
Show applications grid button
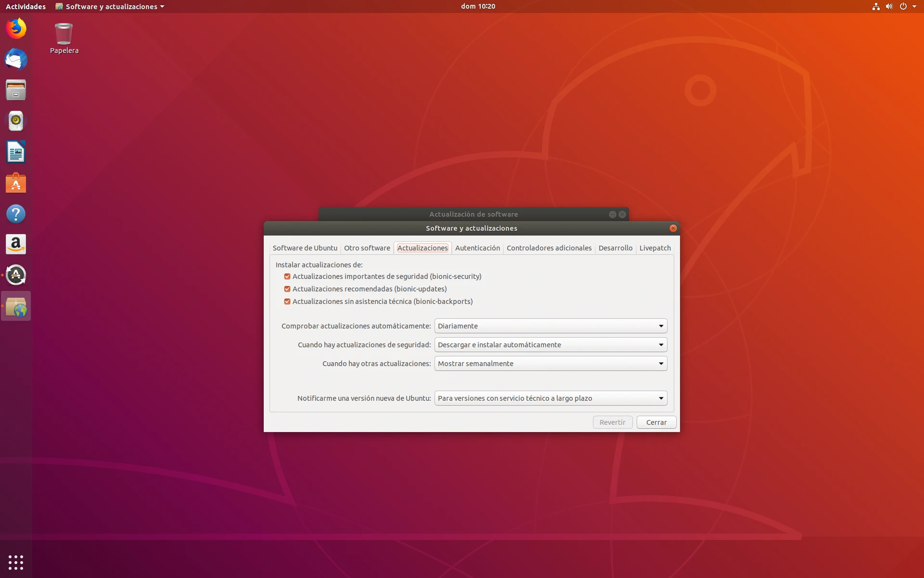coord(16,562)
